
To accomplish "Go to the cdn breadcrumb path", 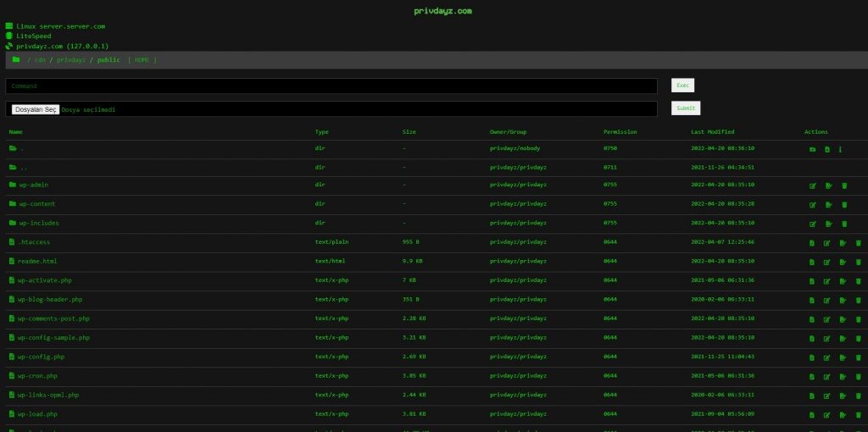I will tap(40, 60).
